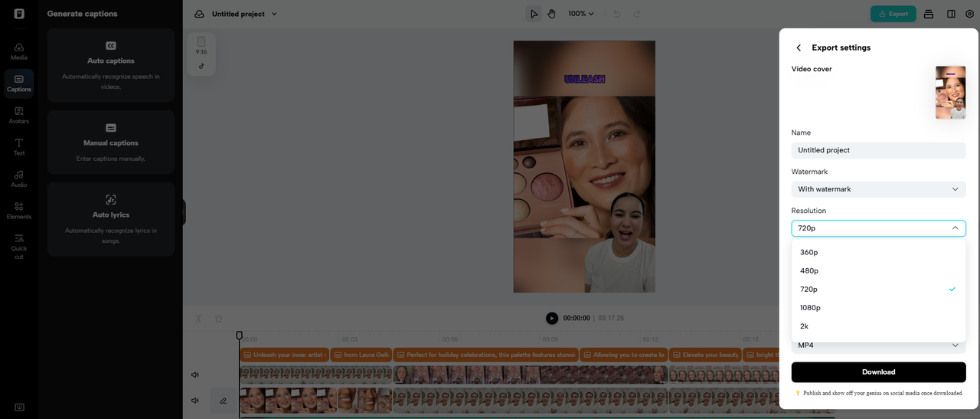The height and width of the screenshot is (419, 980).
Task: Click the TikTok platform icon
Action: [x=201, y=66]
